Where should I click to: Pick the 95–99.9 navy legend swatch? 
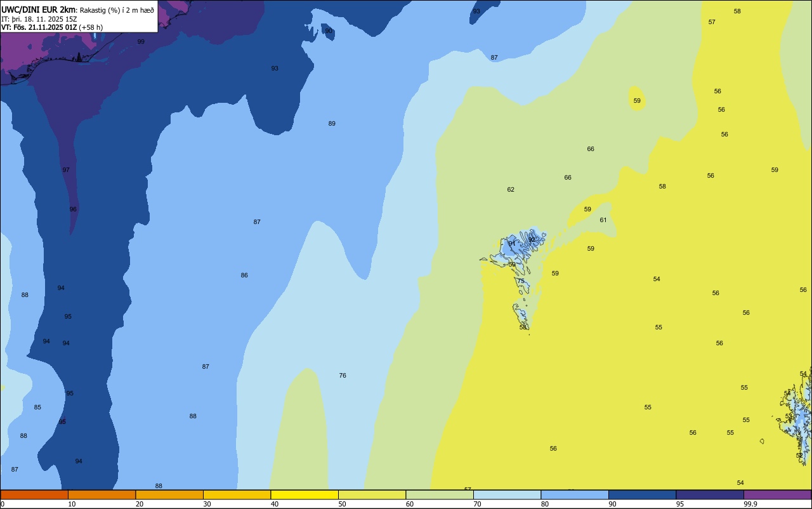click(710, 494)
